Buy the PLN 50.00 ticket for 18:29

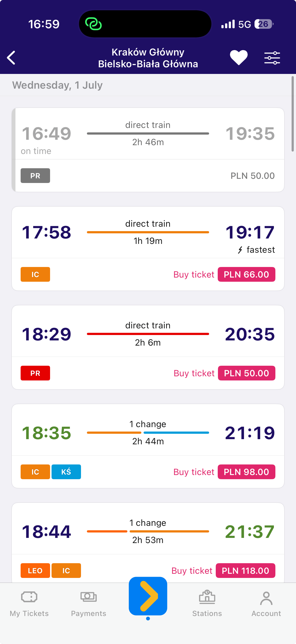tap(246, 373)
